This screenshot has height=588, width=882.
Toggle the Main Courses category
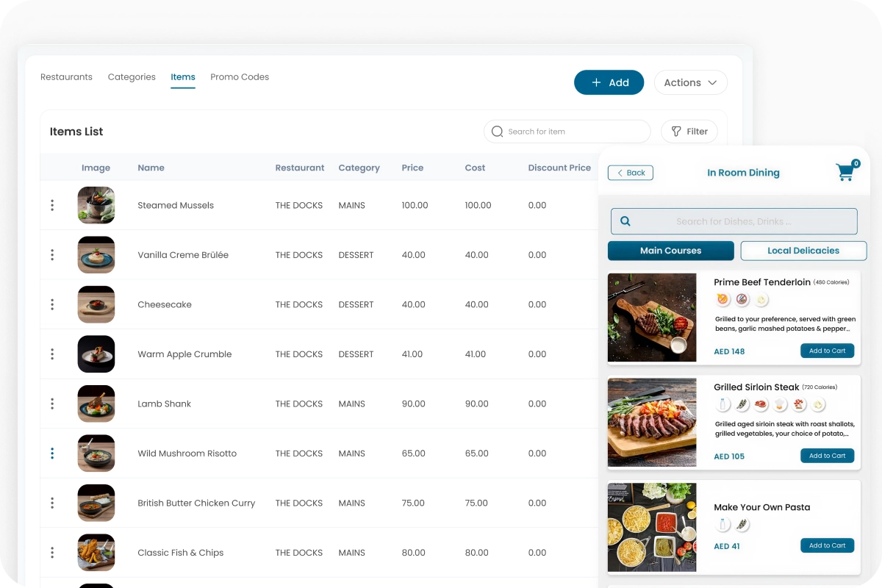tap(670, 251)
